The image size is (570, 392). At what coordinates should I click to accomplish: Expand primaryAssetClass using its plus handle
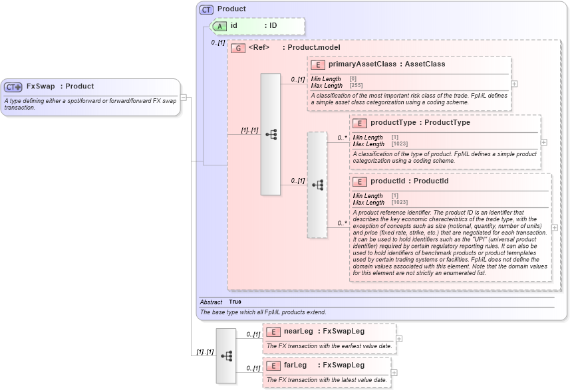[x=513, y=84]
